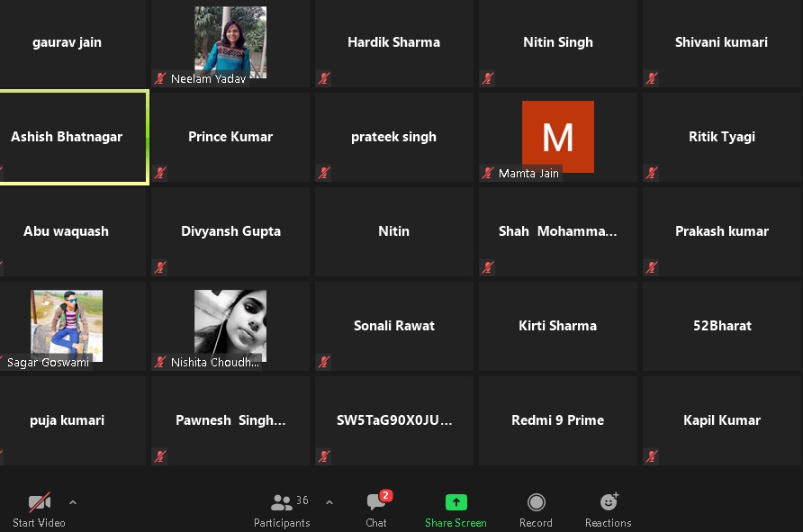Click the Divyansh Gupta name
Viewport: 803px width, 532px height.
pos(230,231)
